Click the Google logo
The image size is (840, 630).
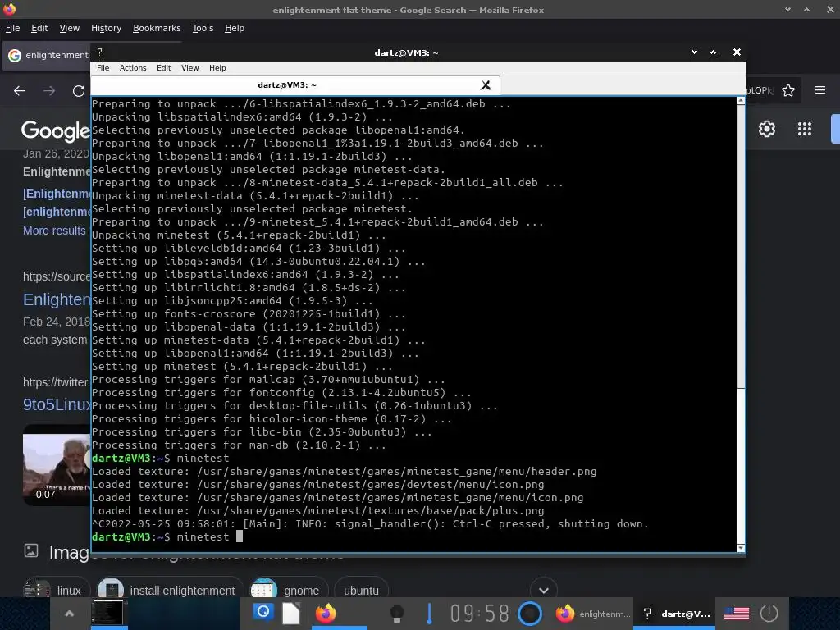55,130
